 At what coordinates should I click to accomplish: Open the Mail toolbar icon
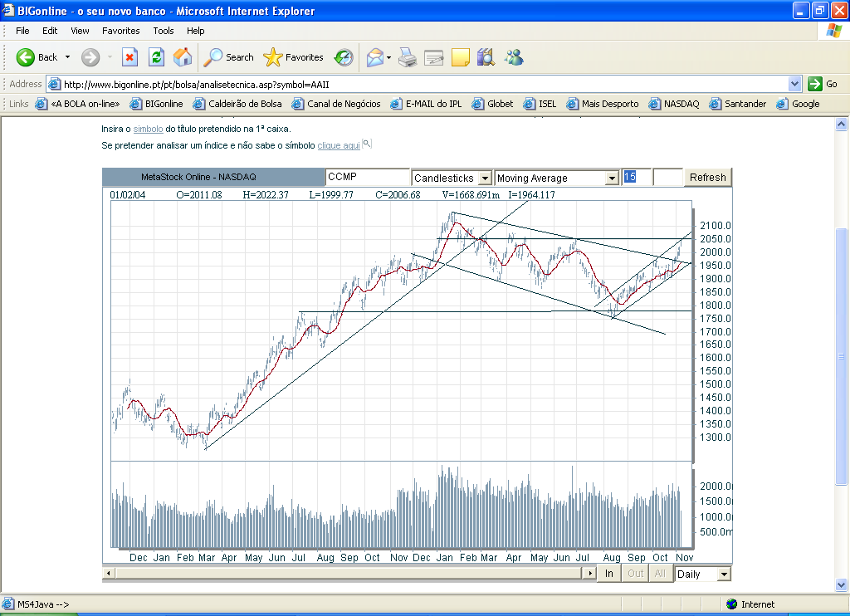376,57
